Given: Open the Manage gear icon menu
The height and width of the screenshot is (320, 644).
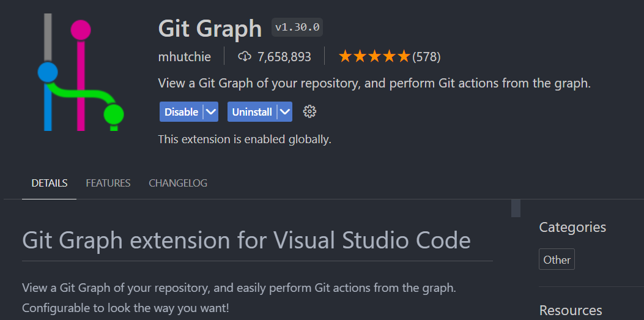Looking at the screenshot, I should 309,111.
